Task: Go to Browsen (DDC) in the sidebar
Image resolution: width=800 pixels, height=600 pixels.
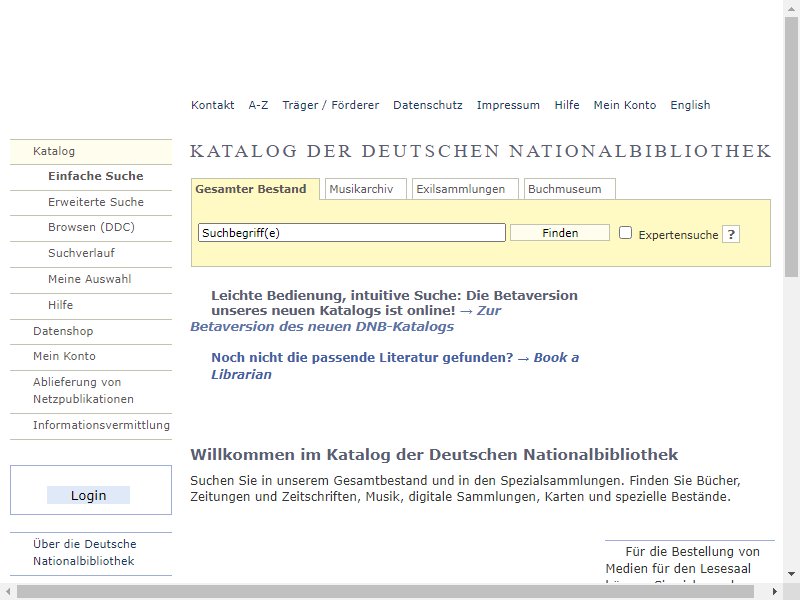Action: pos(91,228)
